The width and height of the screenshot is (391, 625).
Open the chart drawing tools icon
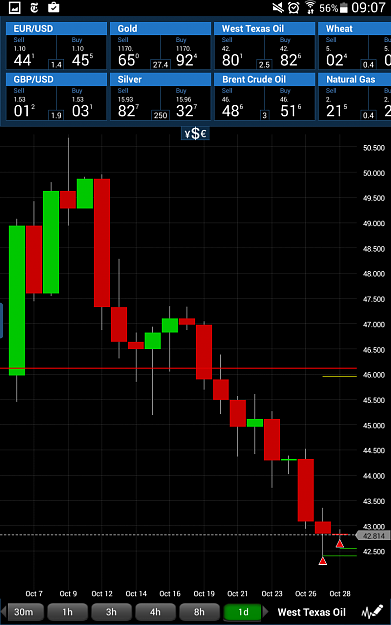tap(373, 612)
